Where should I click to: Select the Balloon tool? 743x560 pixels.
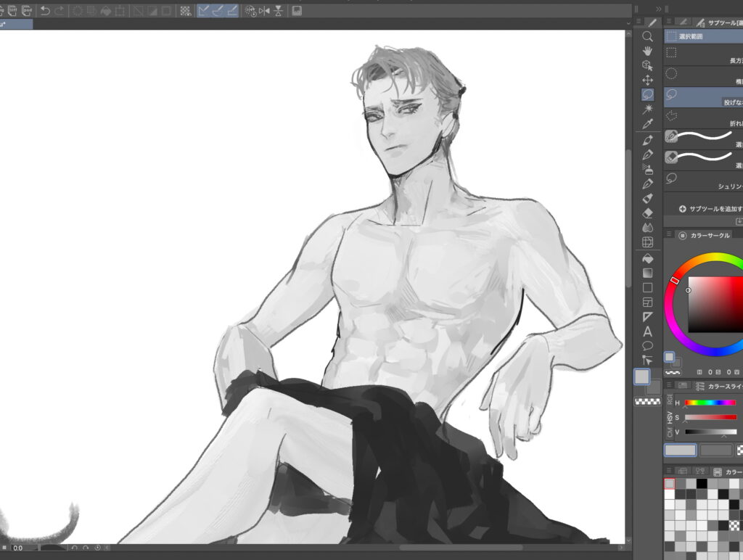648,346
